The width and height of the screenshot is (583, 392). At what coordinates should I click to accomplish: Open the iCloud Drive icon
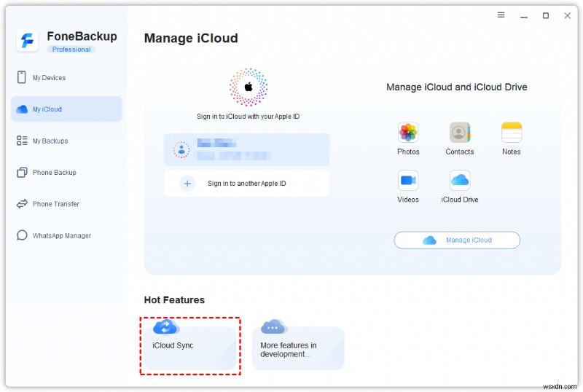point(460,180)
